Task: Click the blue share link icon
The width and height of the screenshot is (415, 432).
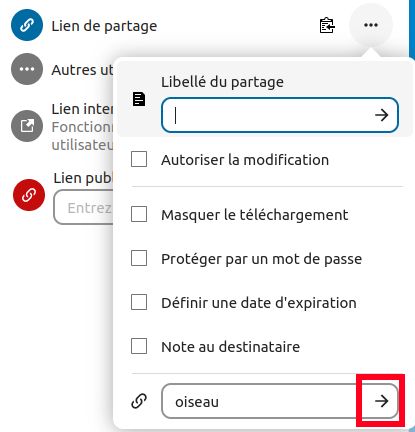Action: 27,25
